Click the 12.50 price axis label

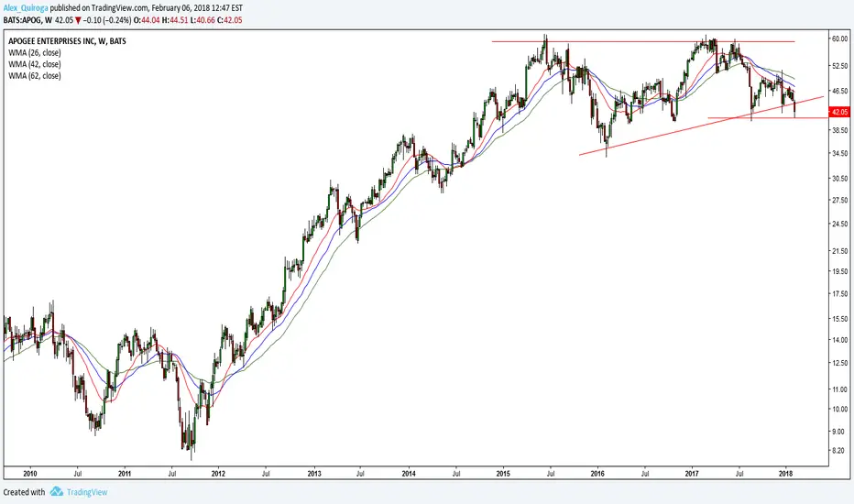click(840, 363)
